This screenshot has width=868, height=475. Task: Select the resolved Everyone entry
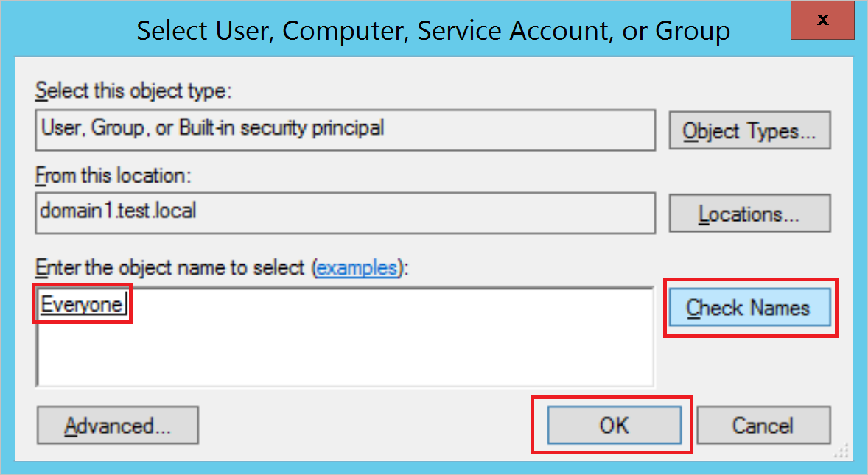(83, 305)
